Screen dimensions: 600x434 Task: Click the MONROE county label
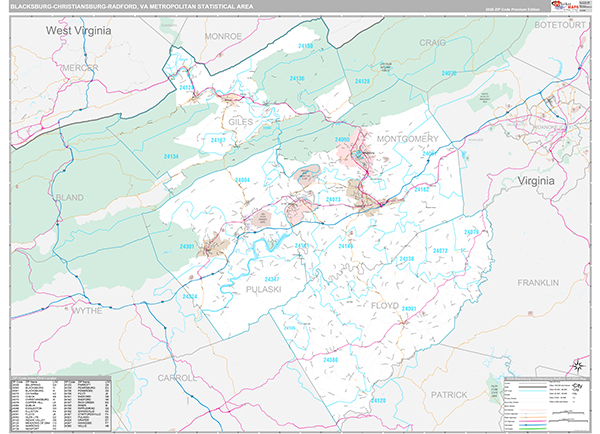(224, 35)
